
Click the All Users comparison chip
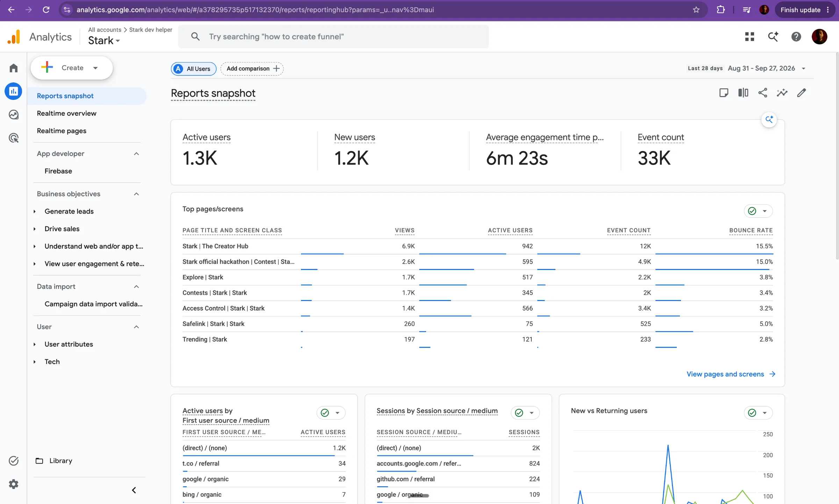pos(194,69)
